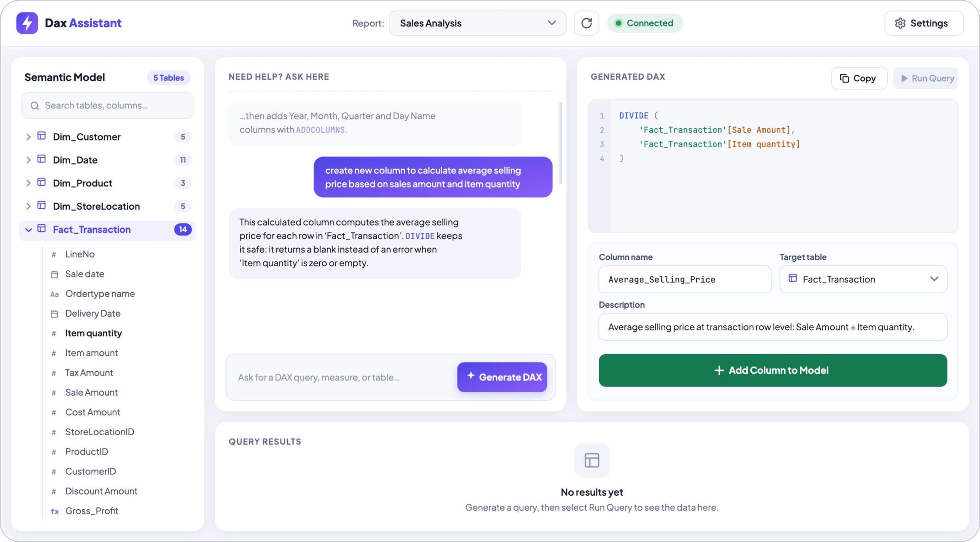Select the StoreLocationID column
The width and height of the screenshot is (980, 542).
100,432
